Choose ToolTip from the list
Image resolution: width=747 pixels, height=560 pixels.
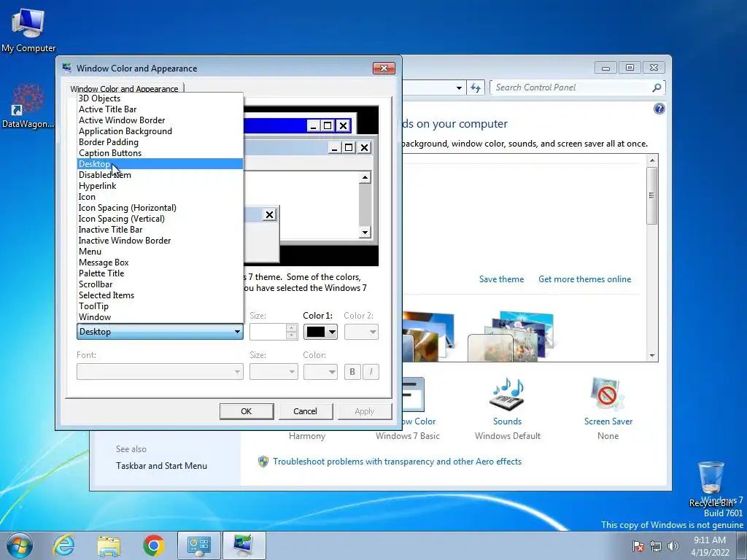pos(160,307)
